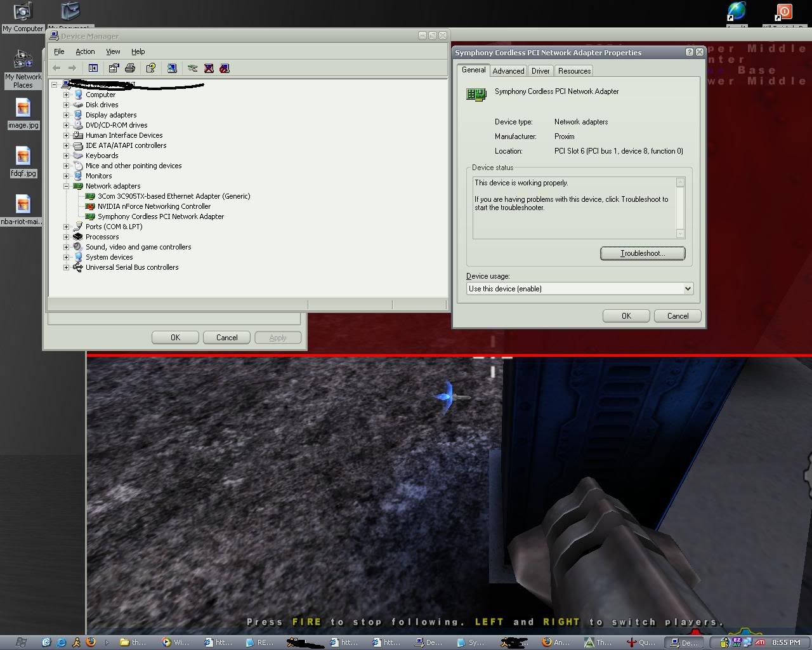
Task: Expand IDE ATA/ATAPI controllers node
Action: pyautogui.click(x=66, y=145)
